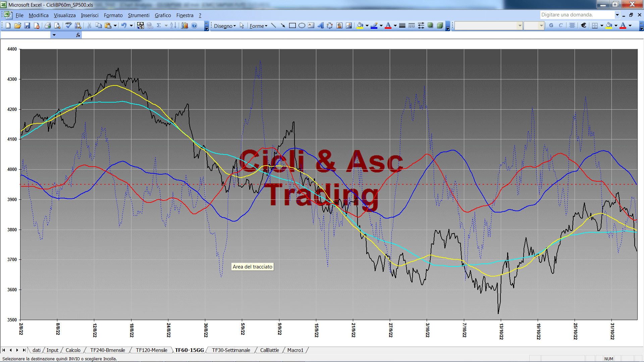Screen dimensions: 644x362
Task: Click the Euro currency style button
Action: point(584,25)
